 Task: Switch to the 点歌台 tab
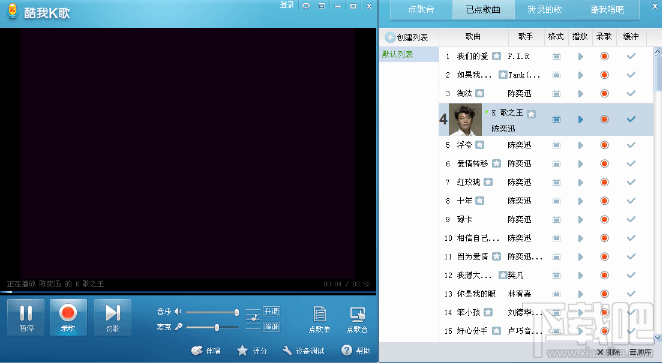421,9
